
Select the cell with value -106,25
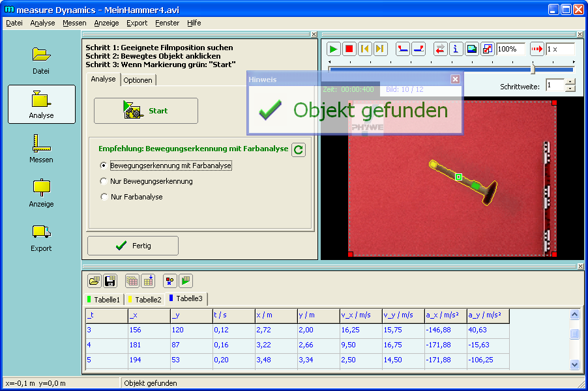coord(488,360)
